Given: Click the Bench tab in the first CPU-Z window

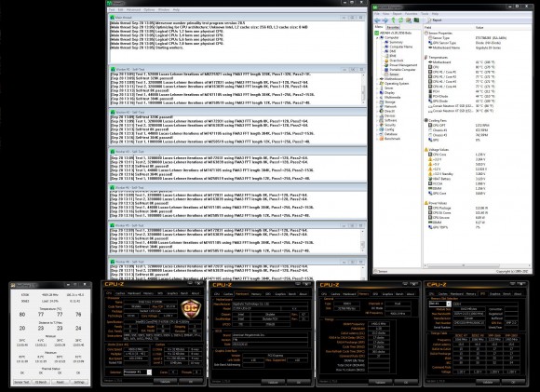Looking at the screenshot, I should tap(184, 293).
